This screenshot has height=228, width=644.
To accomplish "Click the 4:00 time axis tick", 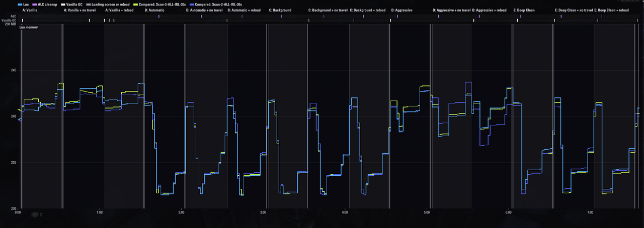I will [x=345, y=213].
